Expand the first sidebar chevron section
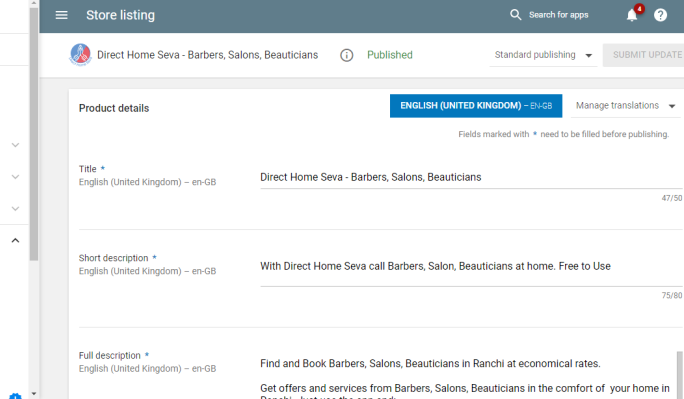The image size is (684, 399). pos(15,145)
